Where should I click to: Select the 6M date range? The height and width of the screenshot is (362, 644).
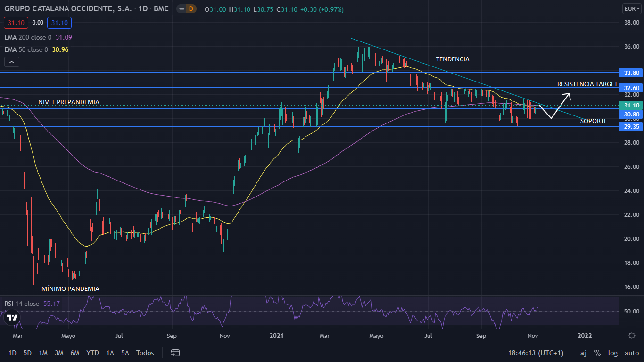coord(74,353)
